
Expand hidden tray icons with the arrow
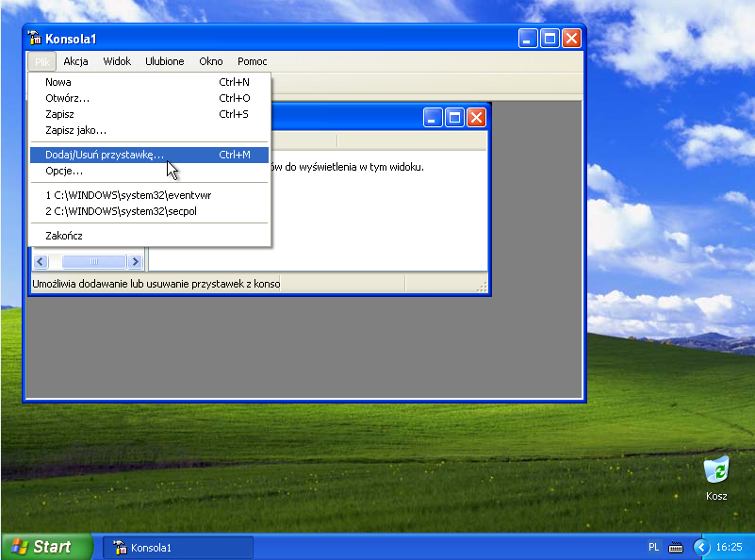[x=700, y=547]
